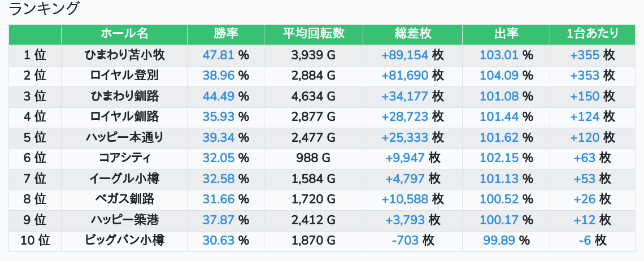Click the 47.81 win rate value
The image size is (644, 261).
pos(218,55)
